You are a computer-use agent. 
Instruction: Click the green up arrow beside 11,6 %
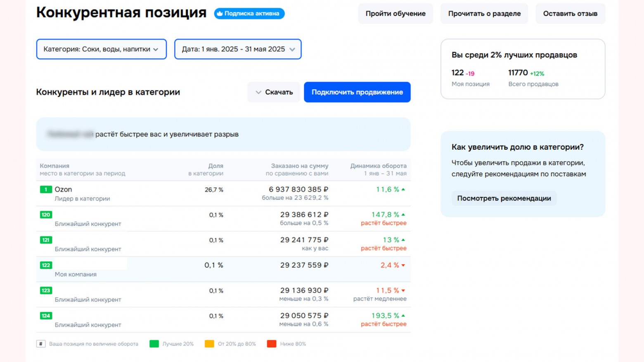coord(403,189)
